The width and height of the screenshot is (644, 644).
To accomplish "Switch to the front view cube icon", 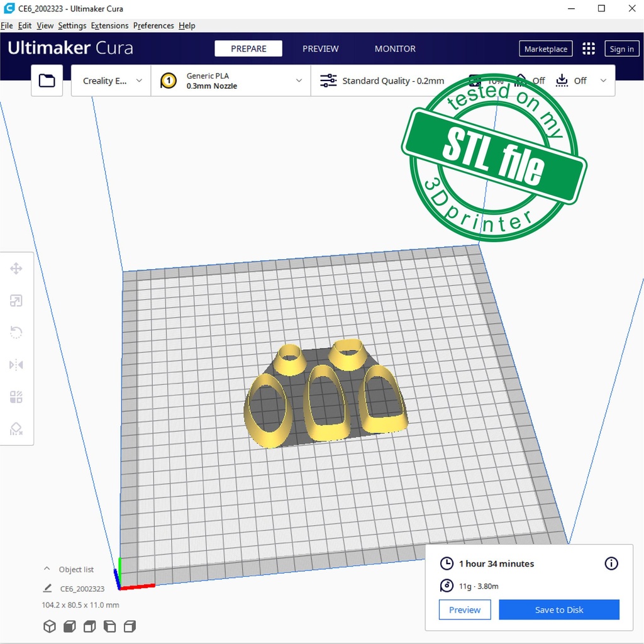I will click(69, 626).
